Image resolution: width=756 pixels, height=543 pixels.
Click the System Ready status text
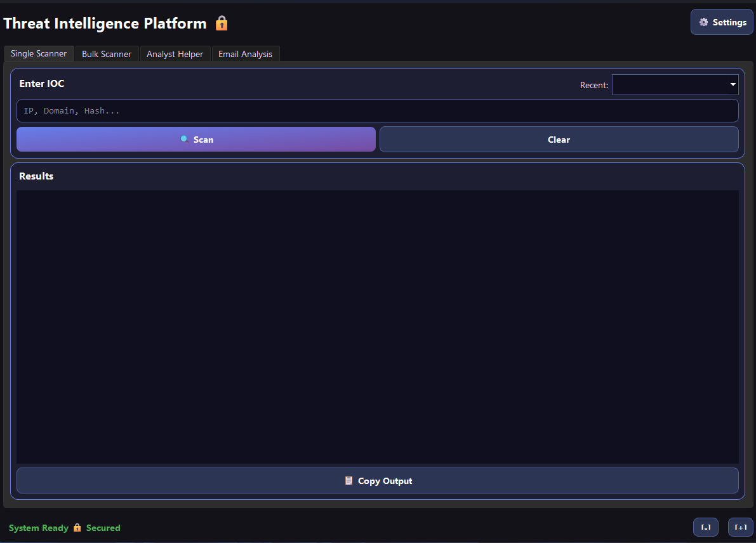click(x=39, y=528)
